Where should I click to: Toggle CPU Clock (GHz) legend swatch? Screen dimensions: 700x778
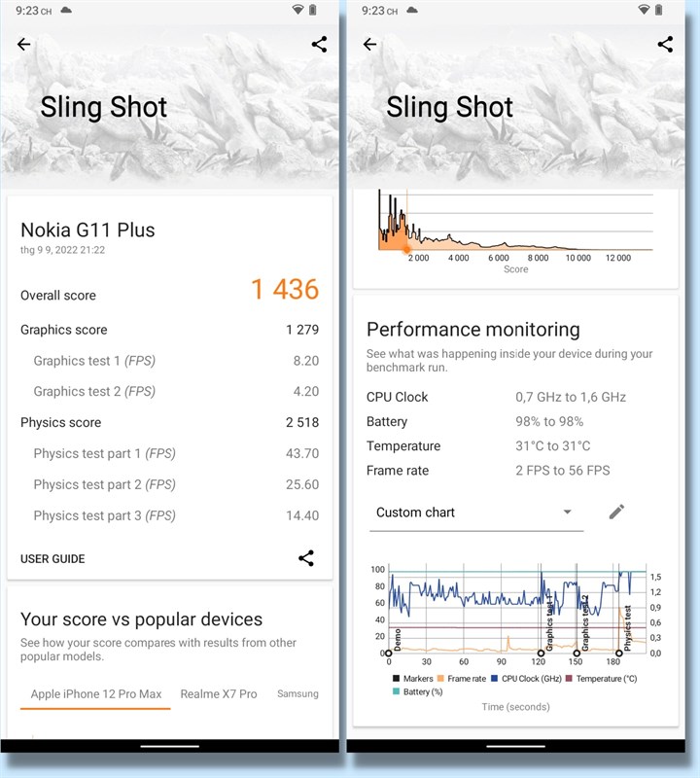[x=495, y=679]
